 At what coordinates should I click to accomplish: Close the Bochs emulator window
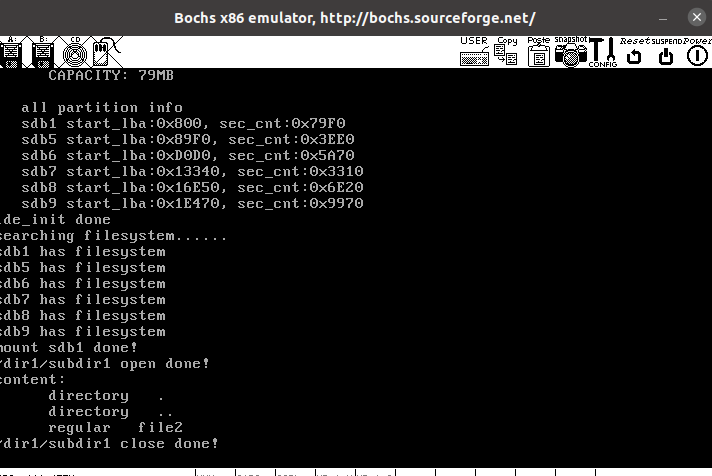[x=697, y=18]
